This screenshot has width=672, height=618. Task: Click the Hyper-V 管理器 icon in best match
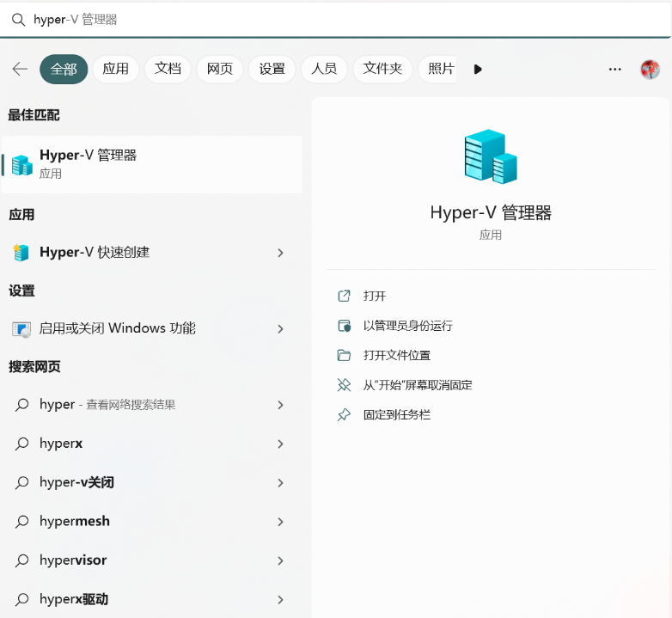(x=21, y=165)
